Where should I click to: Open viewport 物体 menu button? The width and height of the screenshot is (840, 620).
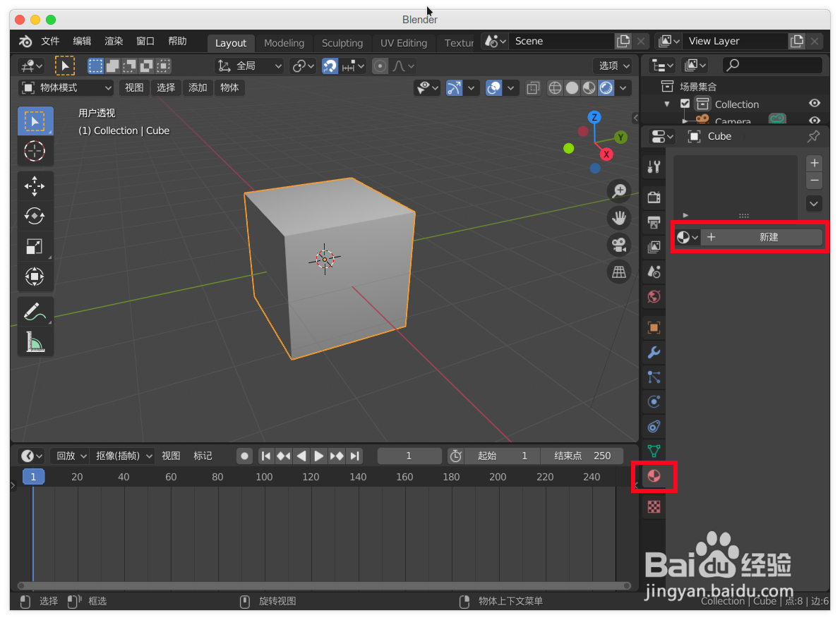click(229, 87)
